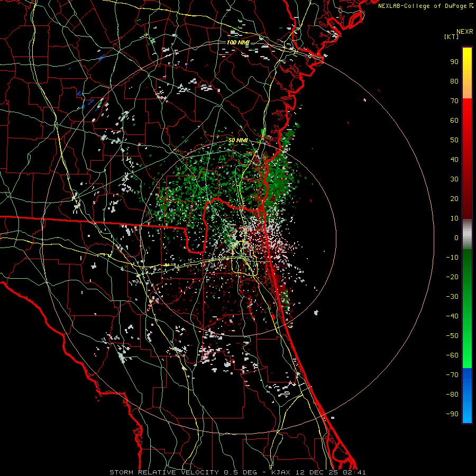Click the 90 value on the velocity scale
The height and width of the screenshot is (476, 476).
[x=454, y=62]
